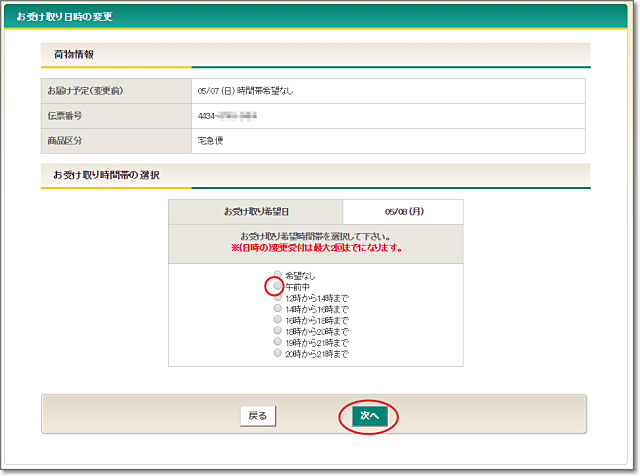The width and height of the screenshot is (640, 476).
Task: Pick the 14時から16時まで radio button
Action: click(x=278, y=309)
